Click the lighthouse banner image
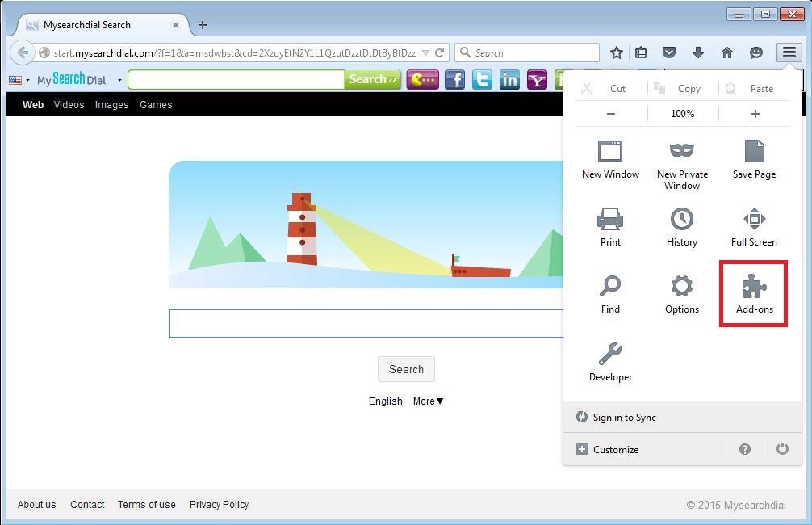812x525 pixels. click(366, 225)
